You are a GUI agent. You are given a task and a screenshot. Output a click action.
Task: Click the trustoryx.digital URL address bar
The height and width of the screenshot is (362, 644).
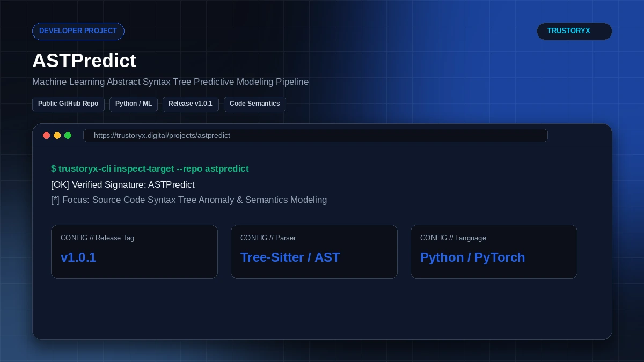click(x=316, y=136)
